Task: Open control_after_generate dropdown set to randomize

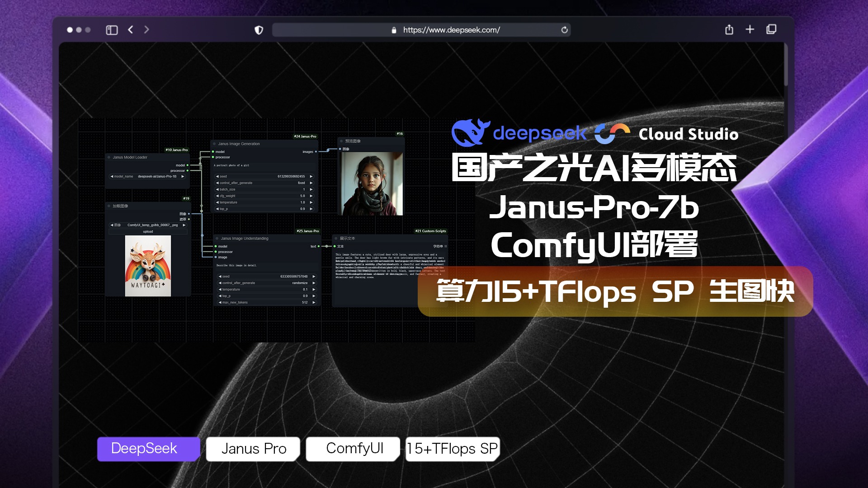Action: pos(267,283)
